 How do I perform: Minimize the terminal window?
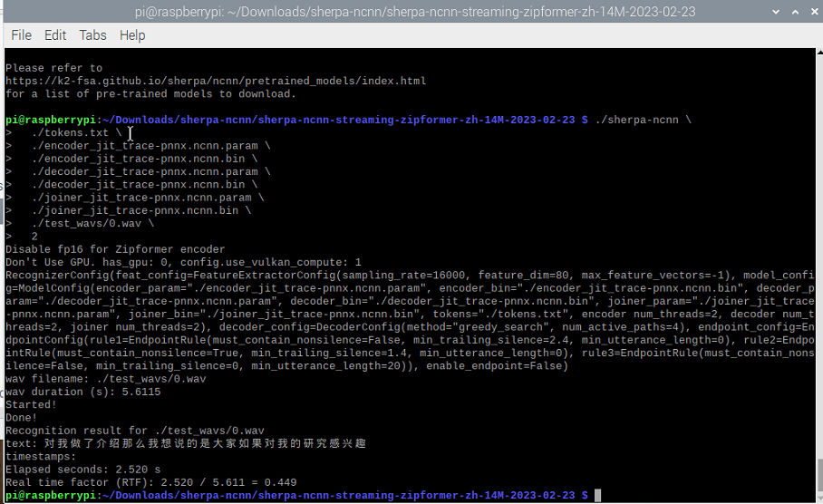[x=776, y=12]
